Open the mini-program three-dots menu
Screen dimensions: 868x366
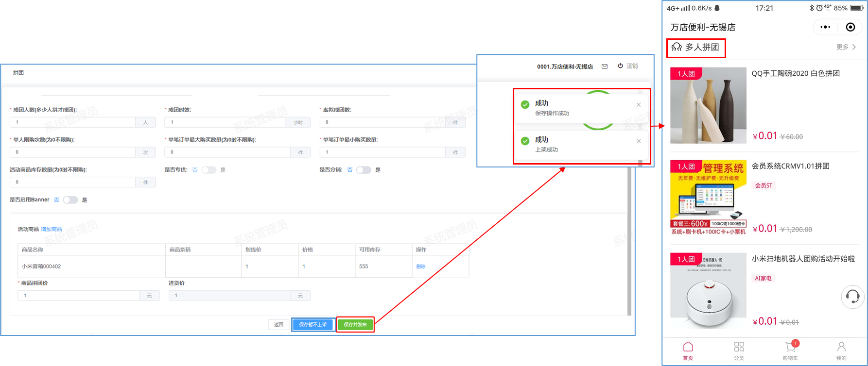pyautogui.click(x=825, y=27)
